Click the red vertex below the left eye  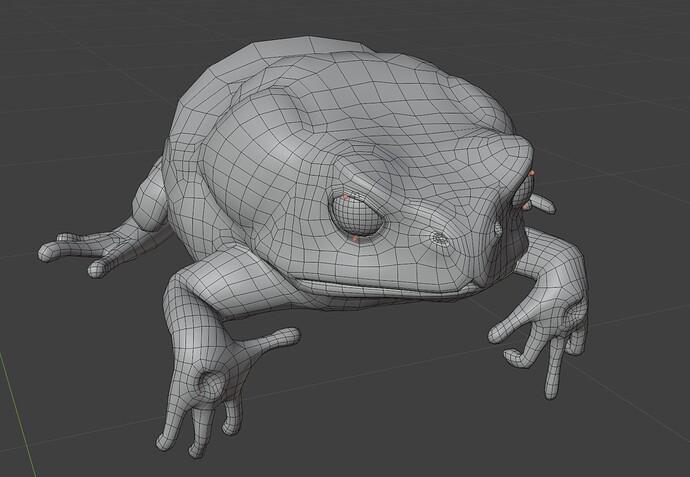[355, 238]
